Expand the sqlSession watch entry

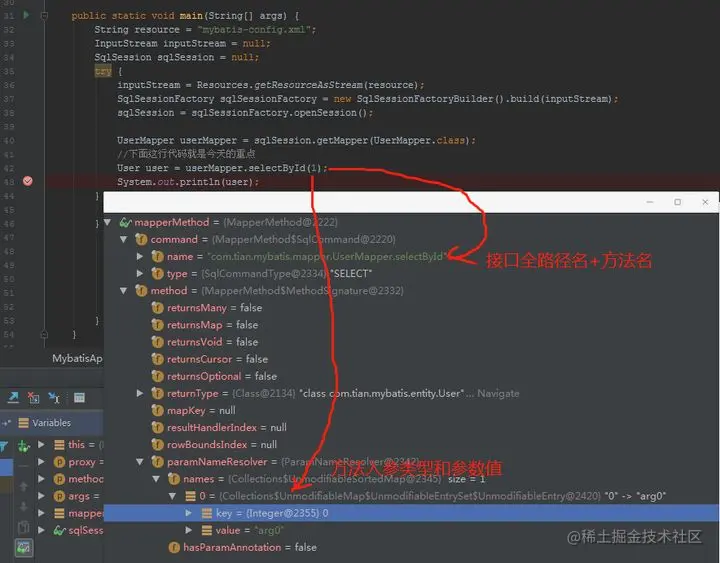41,530
